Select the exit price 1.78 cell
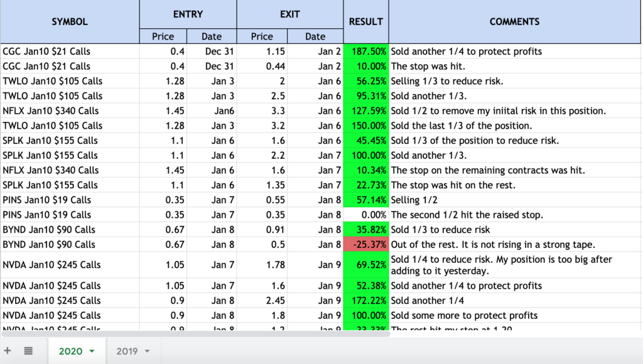 coord(262,265)
